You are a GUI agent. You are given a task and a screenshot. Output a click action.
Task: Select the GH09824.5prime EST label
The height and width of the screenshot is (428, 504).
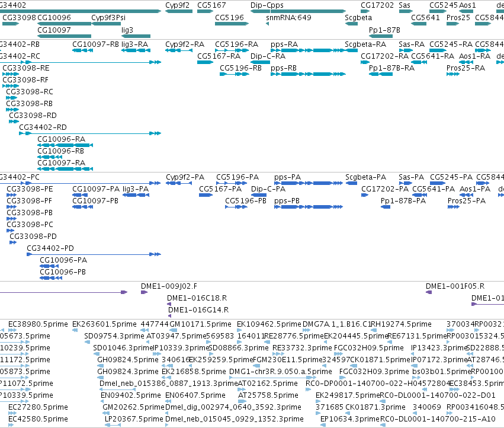click(x=128, y=359)
